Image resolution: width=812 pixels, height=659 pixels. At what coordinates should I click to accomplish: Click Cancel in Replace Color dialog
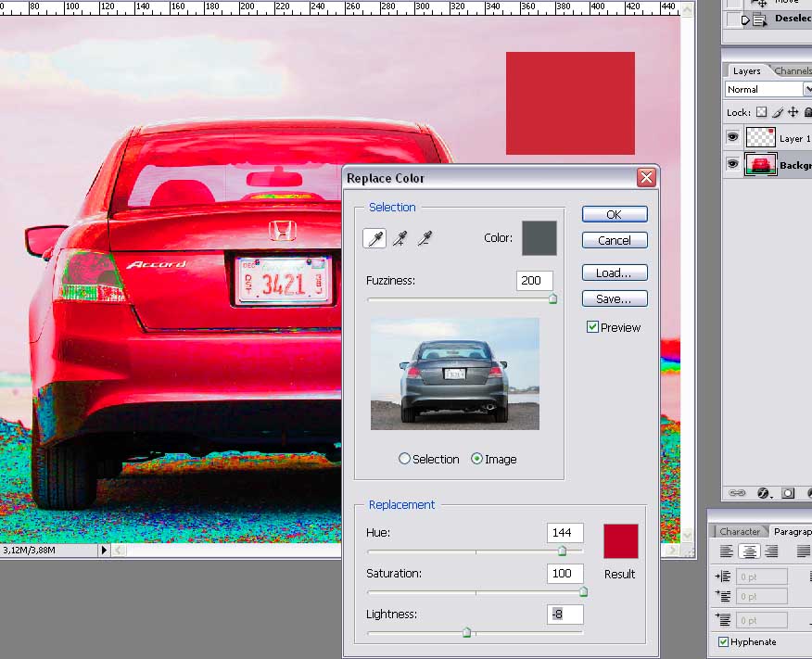click(x=615, y=240)
